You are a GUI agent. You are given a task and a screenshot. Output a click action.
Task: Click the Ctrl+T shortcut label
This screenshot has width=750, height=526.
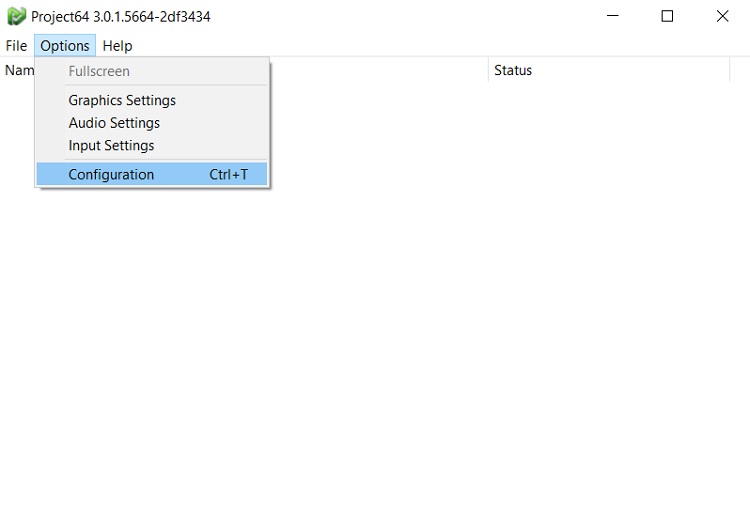229,174
